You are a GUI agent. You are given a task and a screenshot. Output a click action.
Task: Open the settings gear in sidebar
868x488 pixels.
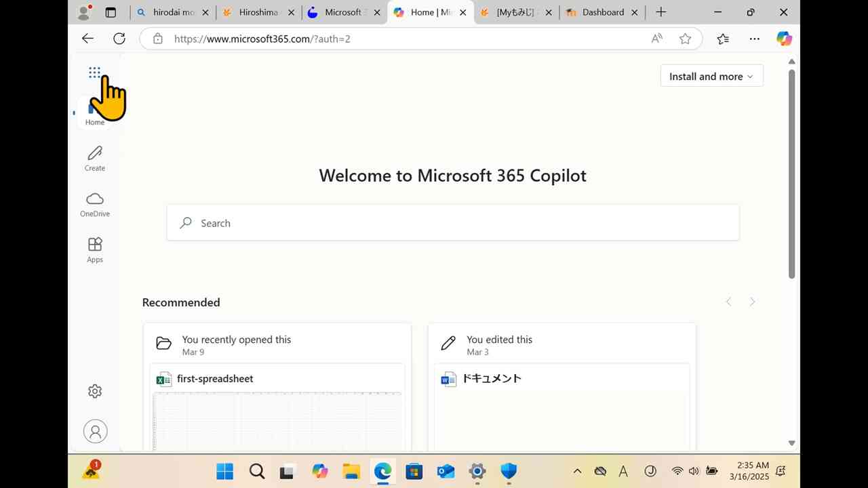95,391
